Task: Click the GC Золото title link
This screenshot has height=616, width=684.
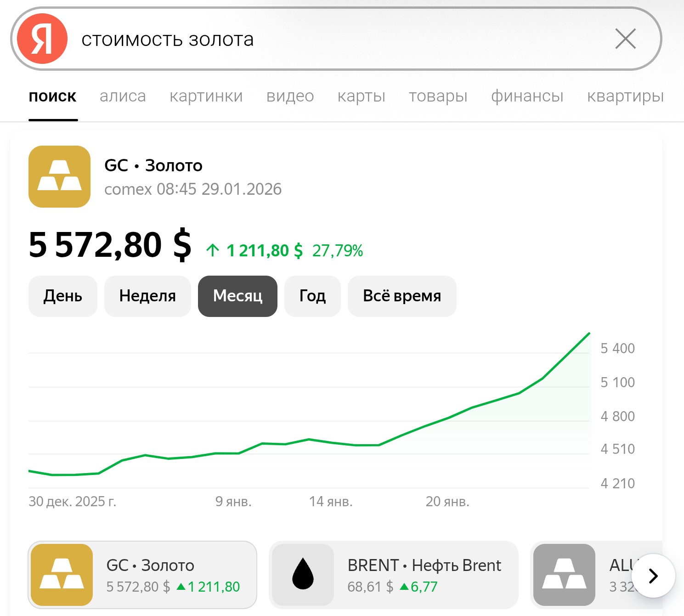Action: [x=153, y=165]
